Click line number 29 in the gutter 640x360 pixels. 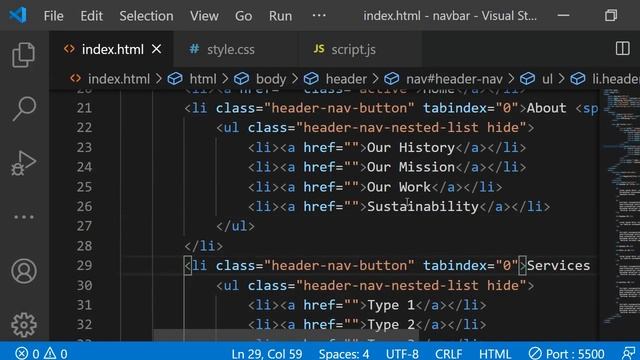[x=84, y=266]
